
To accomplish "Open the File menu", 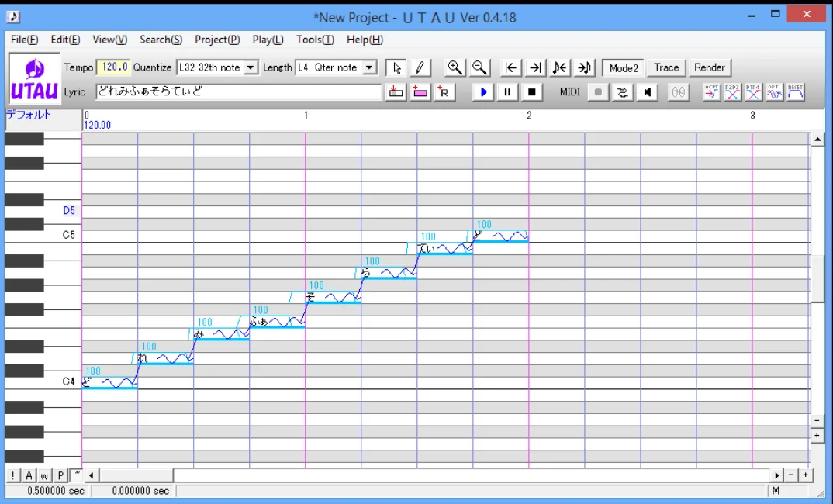I will coord(25,40).
